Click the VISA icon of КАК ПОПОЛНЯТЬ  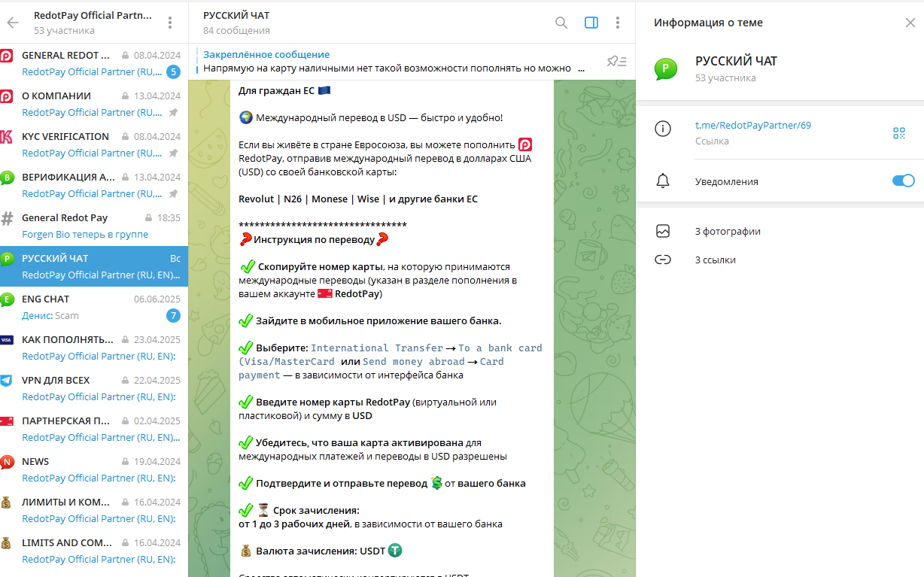click(x=6, y=340)
